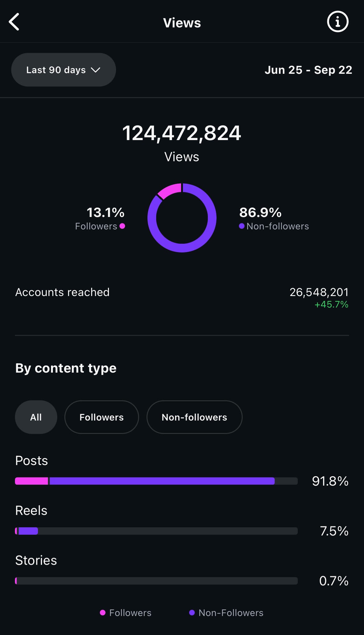Tap the purple Non-Followers legend dot at bottom
Viewport: 364px width, 635px height.
(192, 613)
